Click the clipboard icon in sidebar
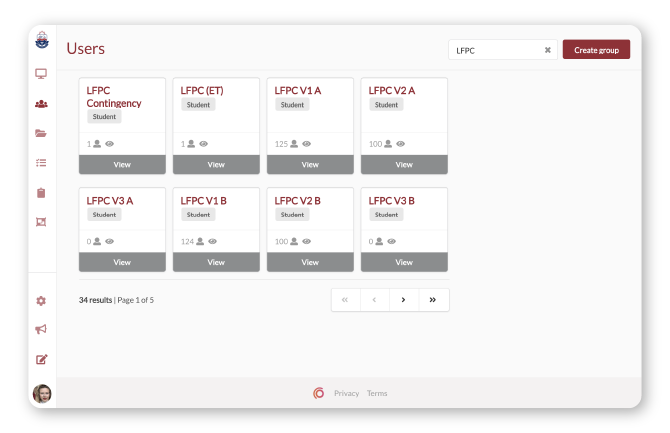Viewport: 670px width, 433px height. click(41, 192)
